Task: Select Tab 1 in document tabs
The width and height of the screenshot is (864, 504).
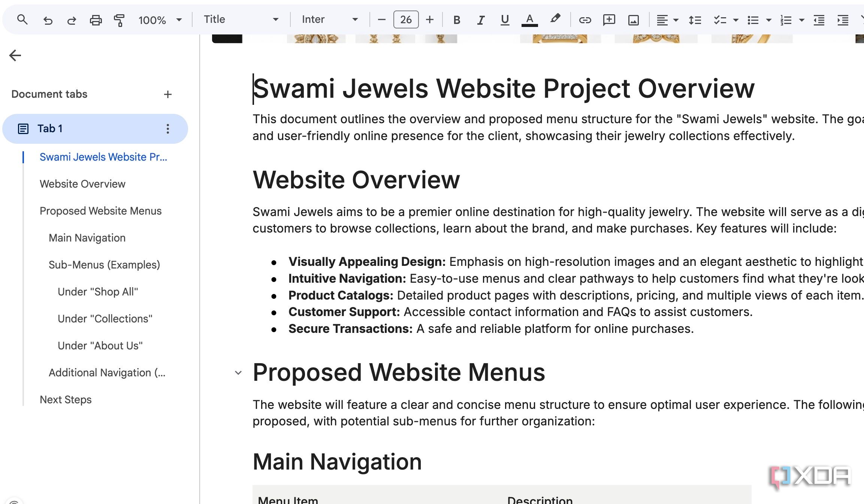Action: [x=95, y=129]
